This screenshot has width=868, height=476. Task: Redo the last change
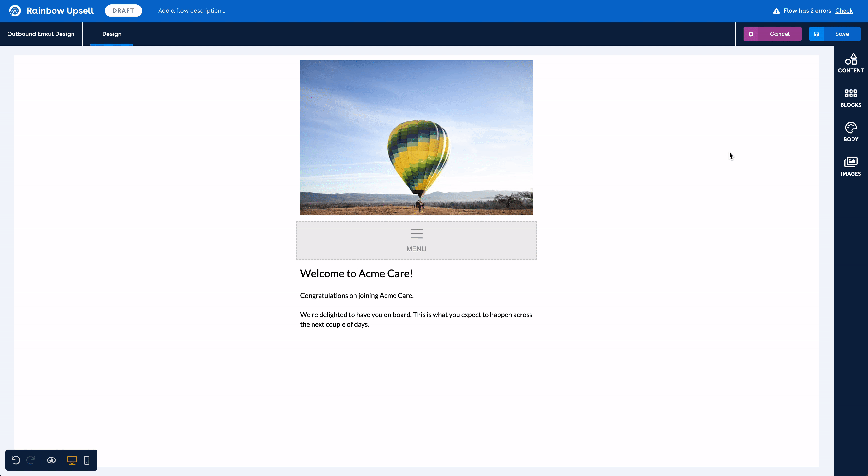pos(31,460)
